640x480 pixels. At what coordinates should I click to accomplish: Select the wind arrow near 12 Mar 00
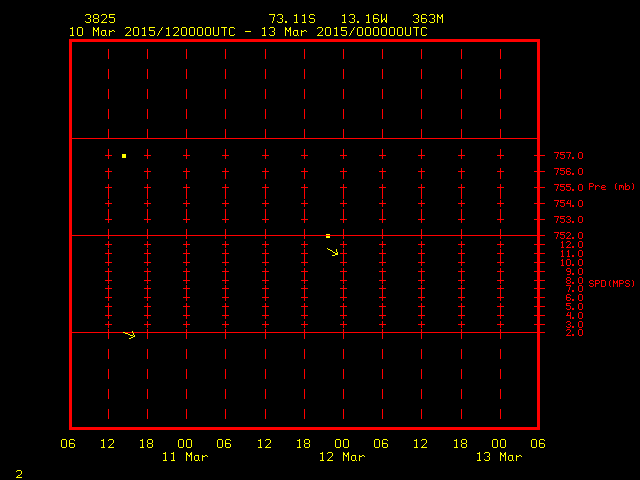(333, 252)
